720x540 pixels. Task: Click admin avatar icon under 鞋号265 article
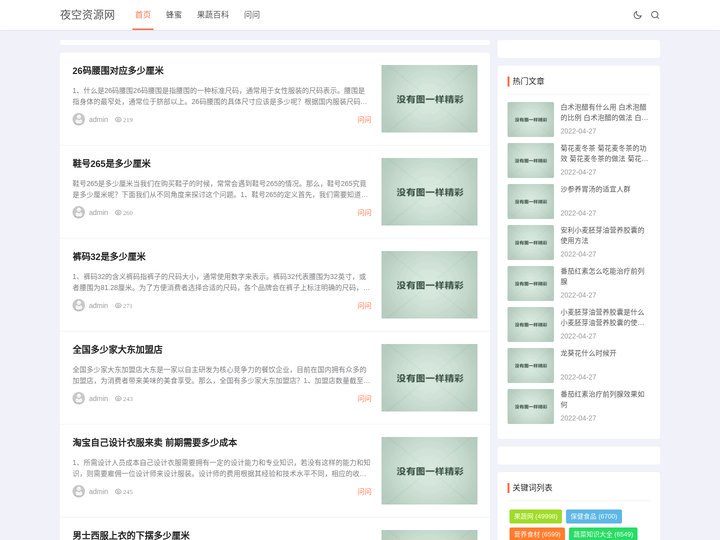[x=79, y=212]
